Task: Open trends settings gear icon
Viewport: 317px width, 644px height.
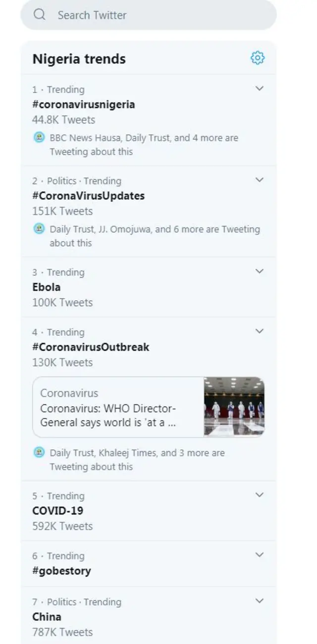Action: 258,58
